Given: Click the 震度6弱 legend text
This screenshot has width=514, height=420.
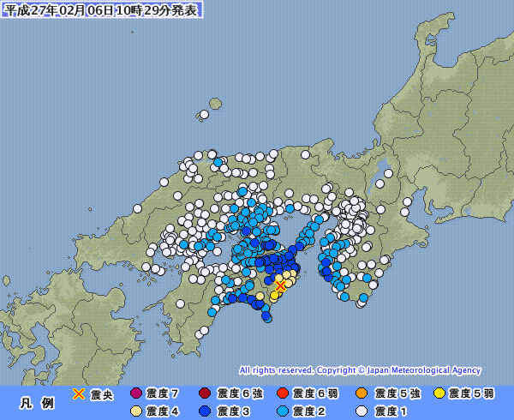Looking at the screenshot, I should coord(315,393).
